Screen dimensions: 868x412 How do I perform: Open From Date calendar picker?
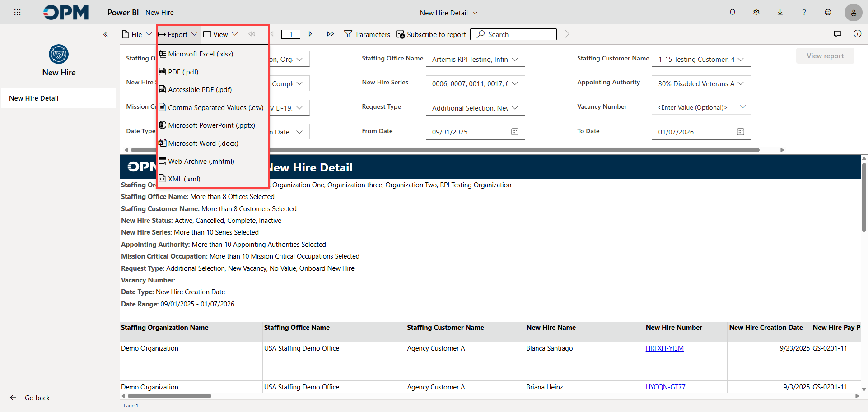pos(515,132)
